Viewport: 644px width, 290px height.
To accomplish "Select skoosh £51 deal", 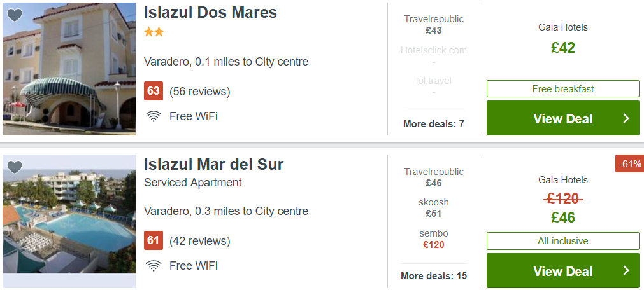I will click(x=434, y=208).
